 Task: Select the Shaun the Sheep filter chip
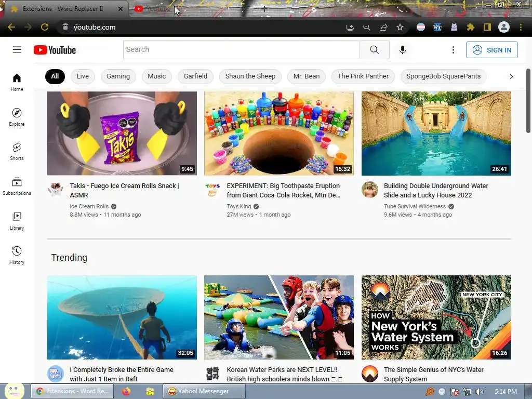pos(250,76)
